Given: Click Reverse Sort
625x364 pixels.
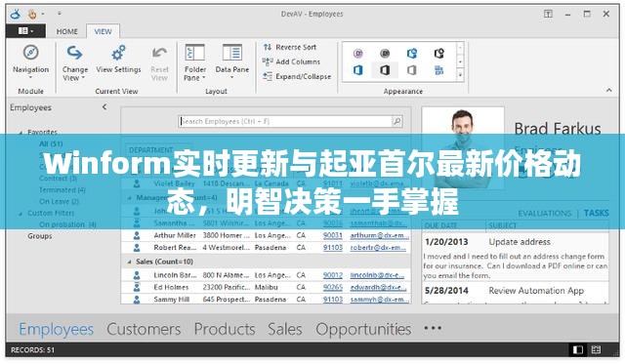Looking at the screenshot, I should [290, 47].
